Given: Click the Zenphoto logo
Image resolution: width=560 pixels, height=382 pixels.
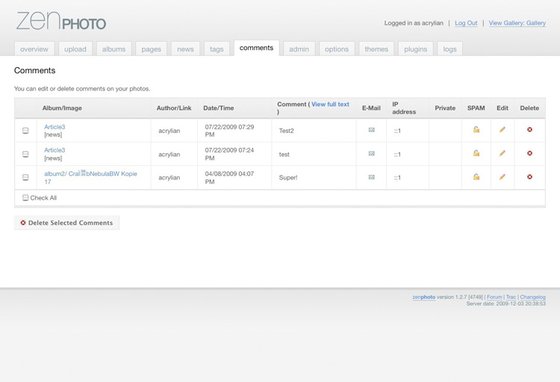Looking at the screenshot, I should pyautogui.click(x=61, y=21).
